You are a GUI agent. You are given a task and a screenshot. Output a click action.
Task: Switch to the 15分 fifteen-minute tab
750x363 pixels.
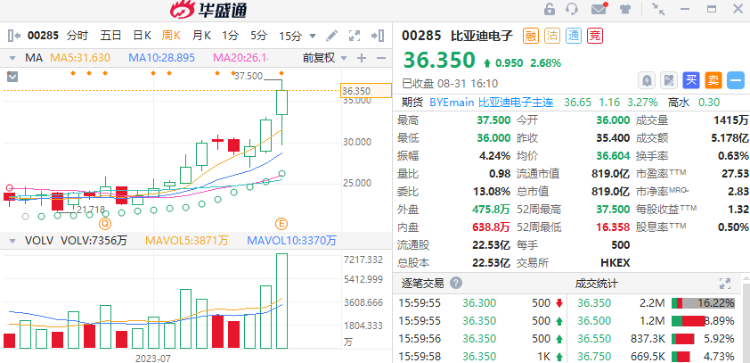290,35
